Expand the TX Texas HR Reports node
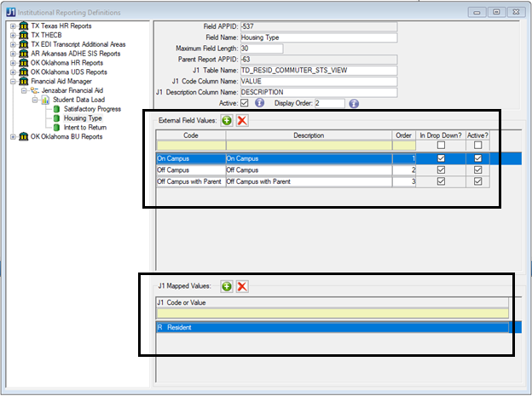 (13, 25)
